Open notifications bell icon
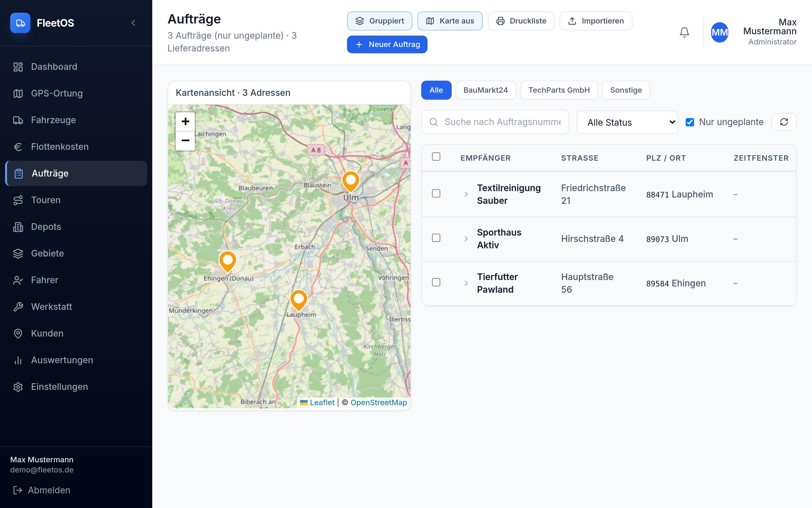 point(684,32)
